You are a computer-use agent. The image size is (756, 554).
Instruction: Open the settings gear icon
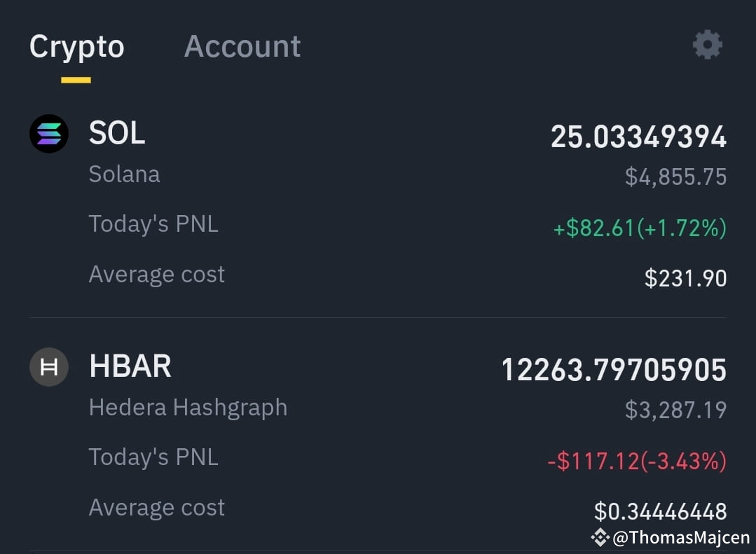pos(707,45)
